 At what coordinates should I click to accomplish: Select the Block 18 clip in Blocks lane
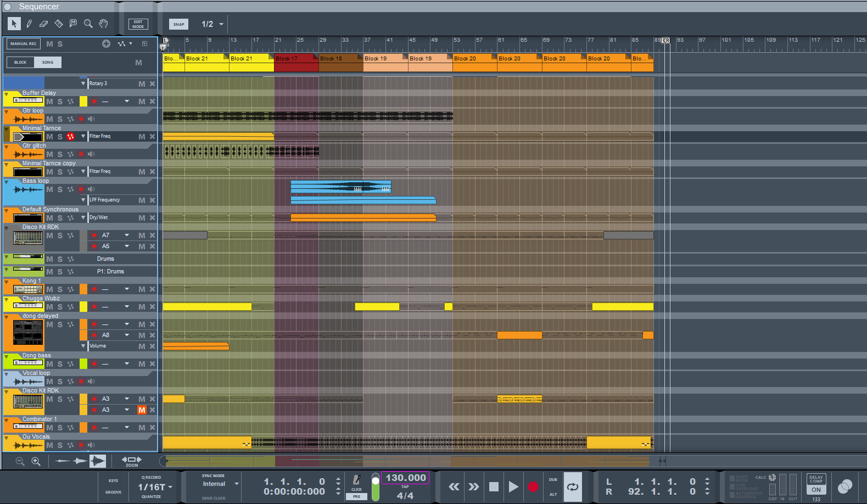click(x=341, y=63)
